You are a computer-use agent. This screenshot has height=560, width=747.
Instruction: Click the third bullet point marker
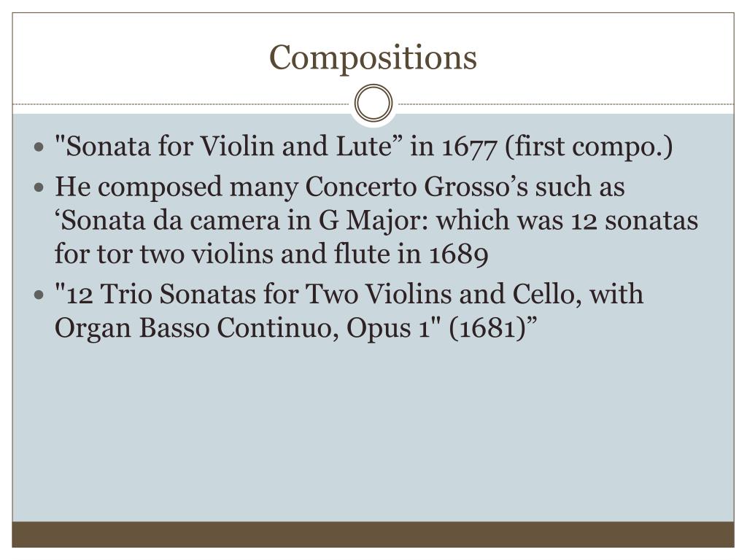tap(39, 295)
